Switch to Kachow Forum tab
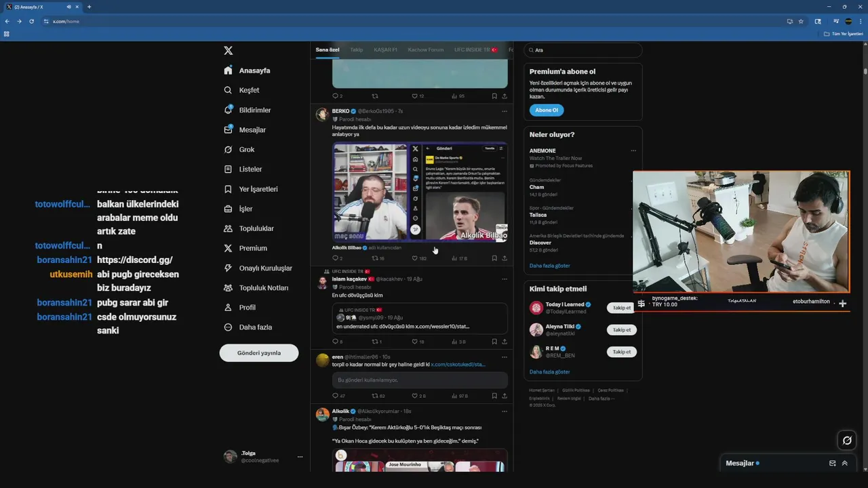868x488 pixels. (426, 49)
